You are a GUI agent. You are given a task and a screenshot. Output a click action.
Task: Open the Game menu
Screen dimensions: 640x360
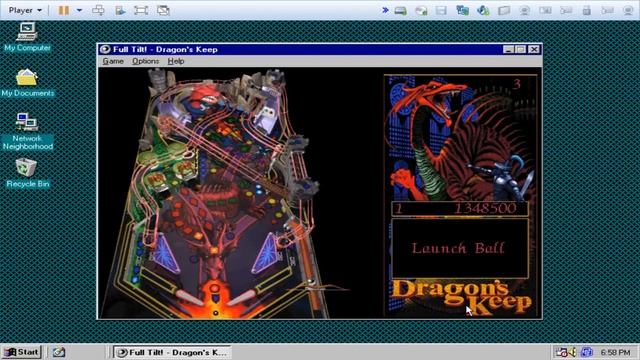click(113, 61)
